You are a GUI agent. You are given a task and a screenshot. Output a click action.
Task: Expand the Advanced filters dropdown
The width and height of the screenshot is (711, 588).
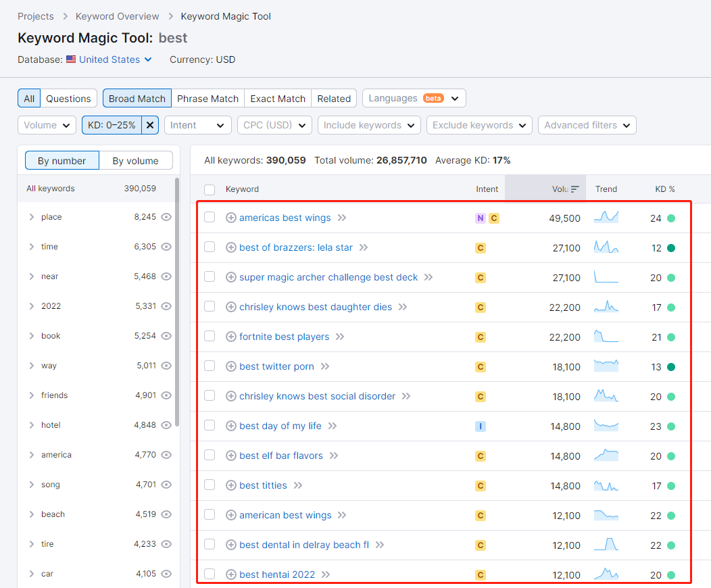click(587, 125)
